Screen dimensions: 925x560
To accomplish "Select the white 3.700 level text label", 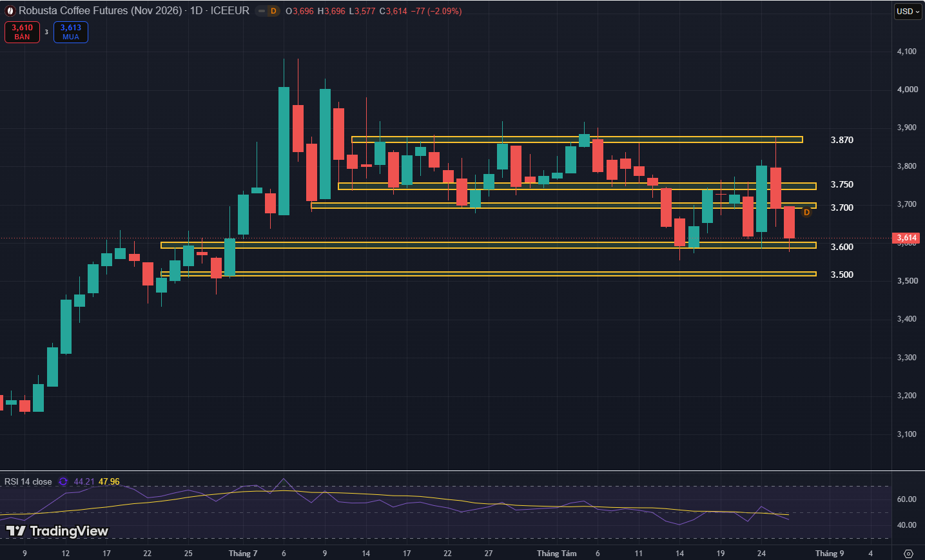I will point(842,208).
